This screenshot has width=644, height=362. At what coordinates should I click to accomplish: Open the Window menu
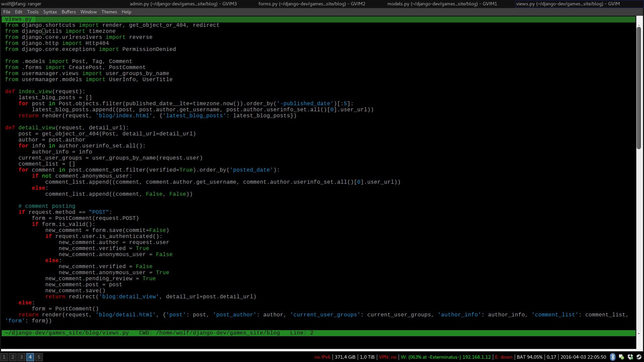tap(89, 12)
